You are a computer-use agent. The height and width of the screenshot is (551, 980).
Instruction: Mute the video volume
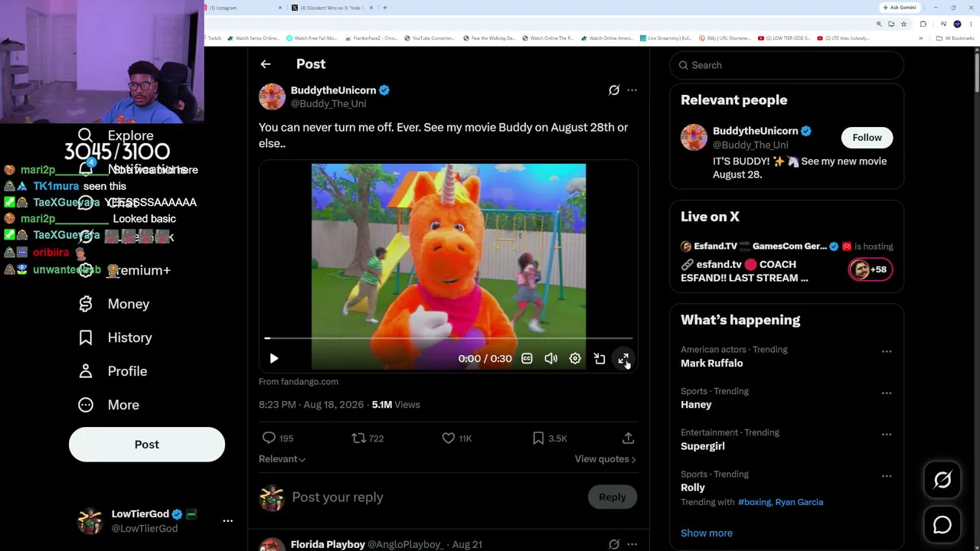point(550,358)
